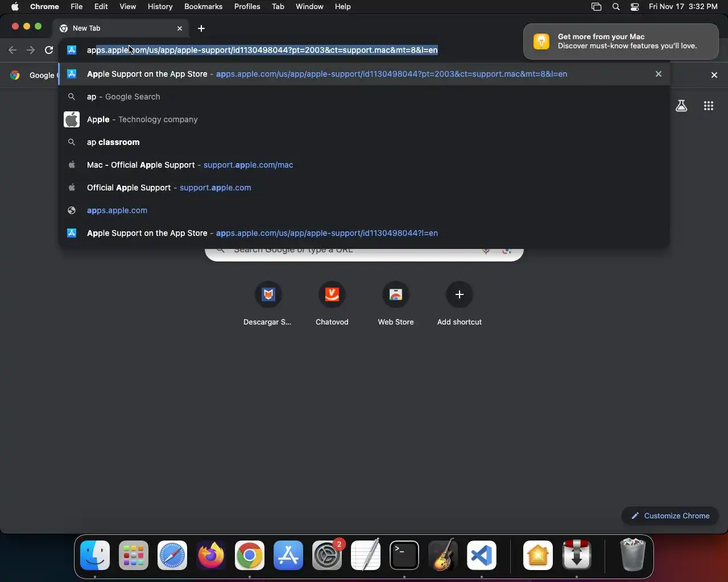
Task: Open TextEdit from the Dock
Action: (366, 555)
